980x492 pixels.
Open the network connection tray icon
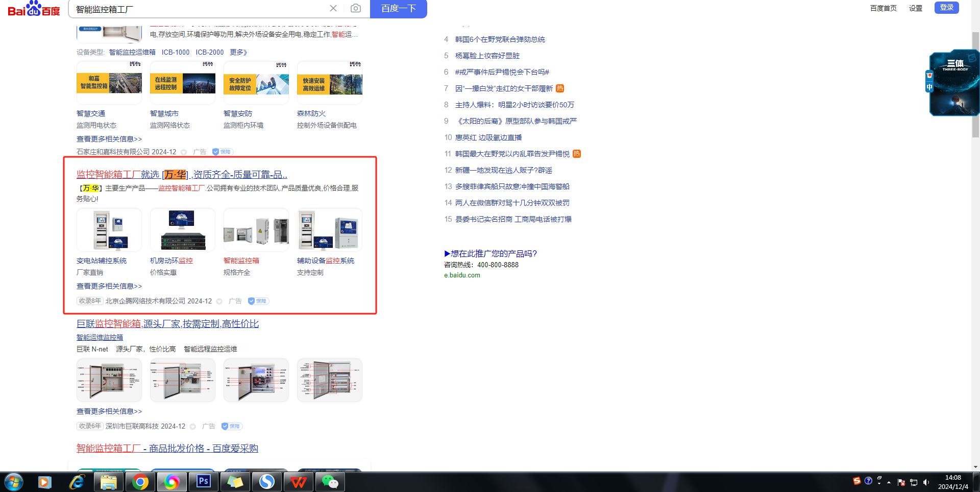914,482
